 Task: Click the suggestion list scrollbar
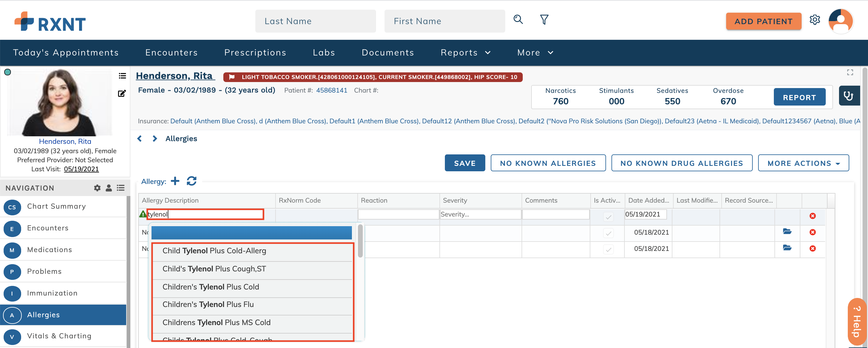pyautogui.click(x=360, y=241)
